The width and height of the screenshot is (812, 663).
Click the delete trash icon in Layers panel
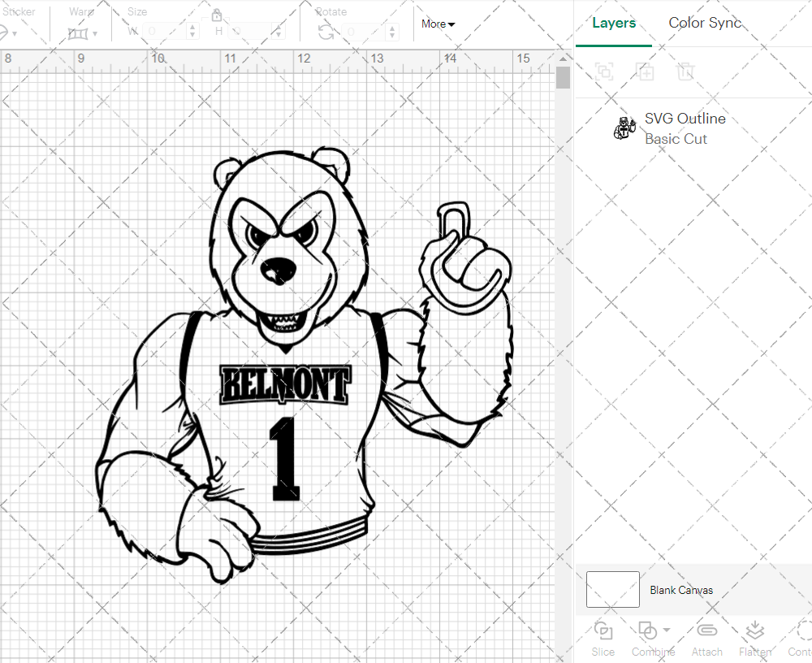tap(685, 71)
